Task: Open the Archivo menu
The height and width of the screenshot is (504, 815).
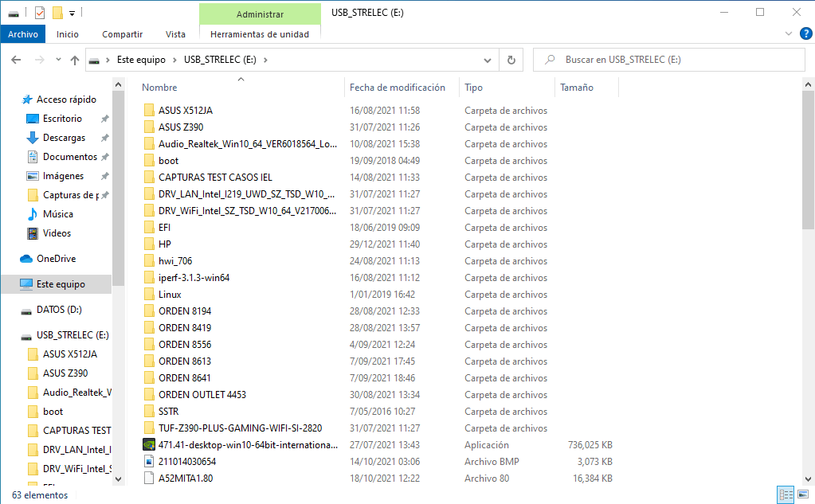Action: (x=23, y=34)
